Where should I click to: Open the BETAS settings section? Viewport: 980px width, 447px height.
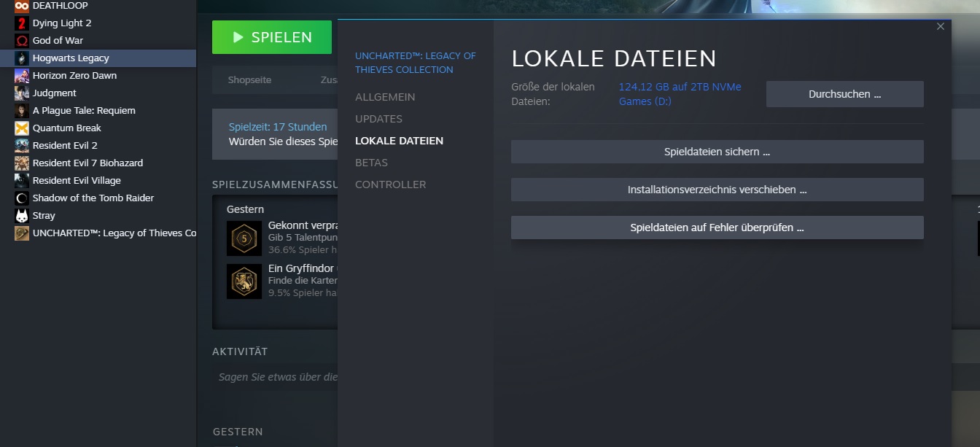[371, 163]
